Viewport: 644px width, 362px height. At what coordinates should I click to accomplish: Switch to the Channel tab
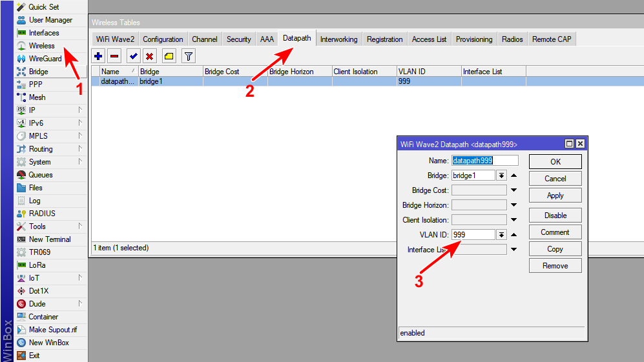[205, 39]
